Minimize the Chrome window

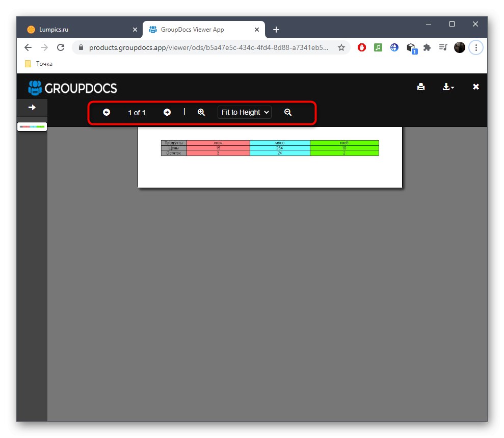429,24
